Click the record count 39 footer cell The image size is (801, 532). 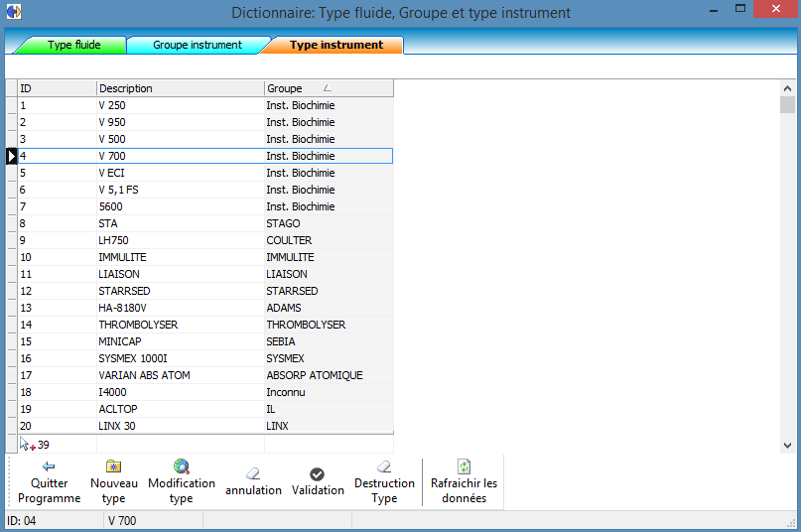click(58, 445)
